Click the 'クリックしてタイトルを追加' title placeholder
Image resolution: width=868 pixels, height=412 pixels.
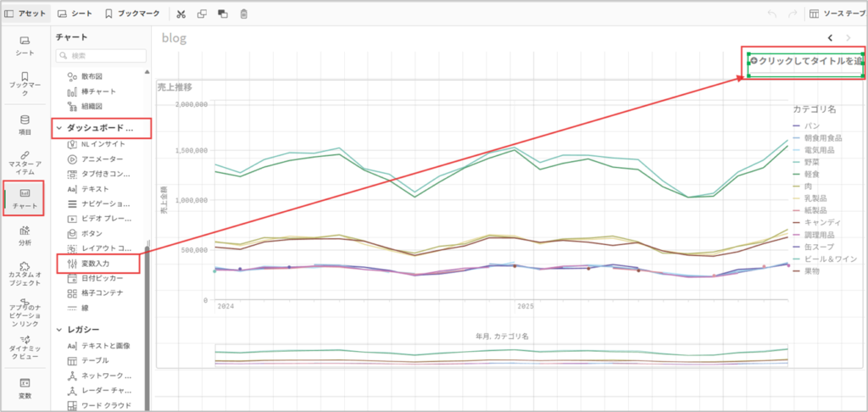[x=806, y=61]
